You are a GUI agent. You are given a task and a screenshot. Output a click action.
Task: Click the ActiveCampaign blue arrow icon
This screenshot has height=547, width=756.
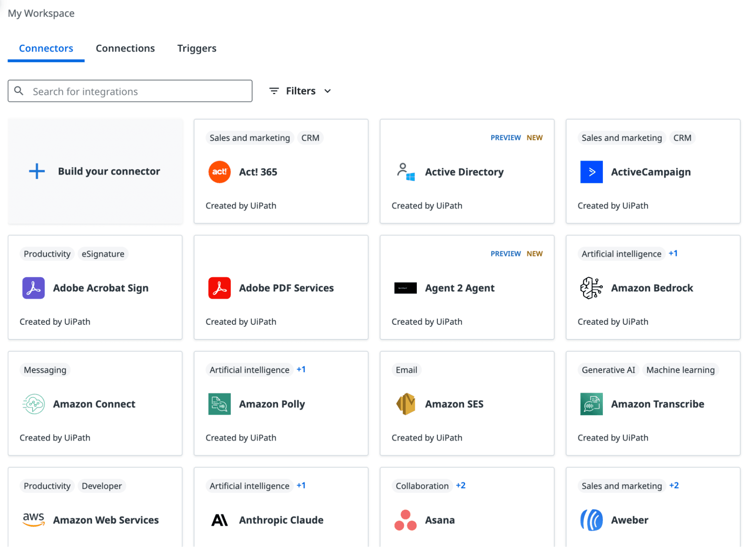(x=591, y=172)
